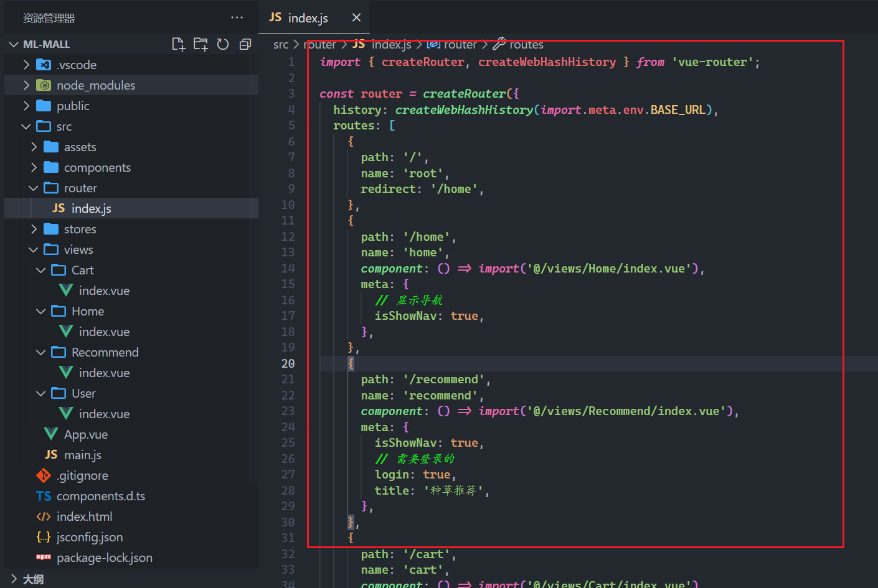
Task: Collapse the Cart folder chevron
Action: [41, 270]
